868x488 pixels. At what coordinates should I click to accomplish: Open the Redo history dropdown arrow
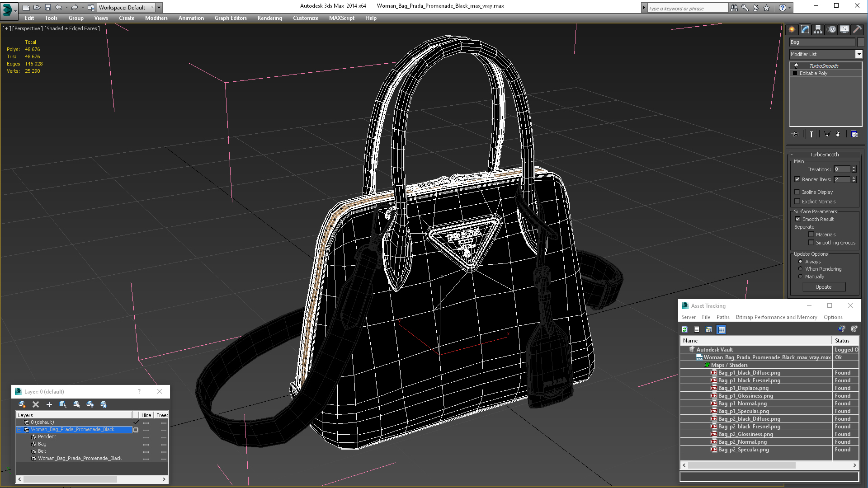[82, 7]
